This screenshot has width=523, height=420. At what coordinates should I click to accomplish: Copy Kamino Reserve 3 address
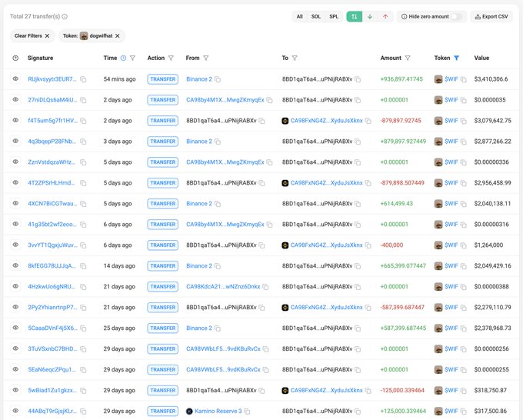[x=247, y=412]
